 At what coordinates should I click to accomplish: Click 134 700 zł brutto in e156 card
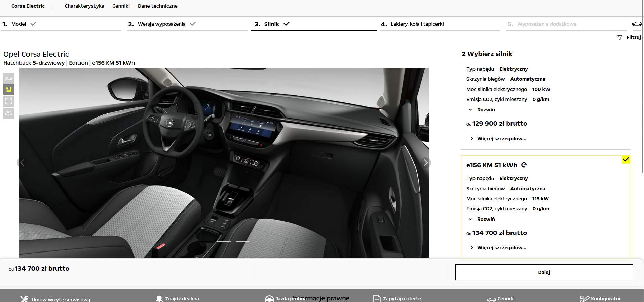click(500, 233)
